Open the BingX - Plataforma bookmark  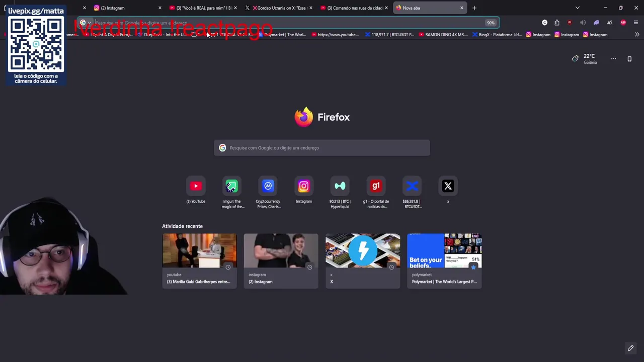click(497, 35)
